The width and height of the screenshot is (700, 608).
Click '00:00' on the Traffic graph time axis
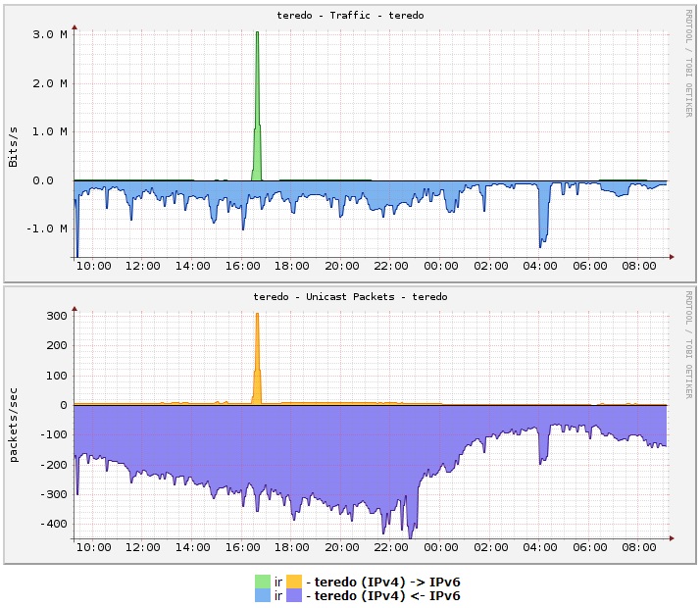pyautogui.click(x=440, y=266)
